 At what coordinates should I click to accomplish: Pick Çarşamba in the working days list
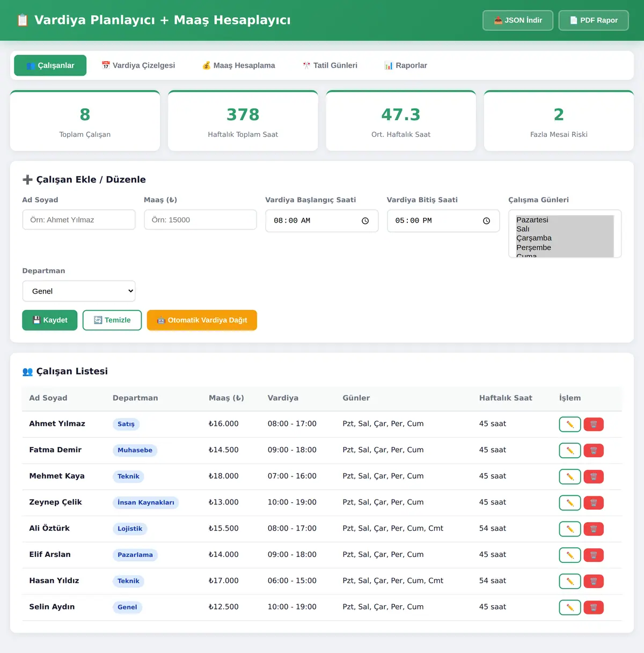[565, 238]
